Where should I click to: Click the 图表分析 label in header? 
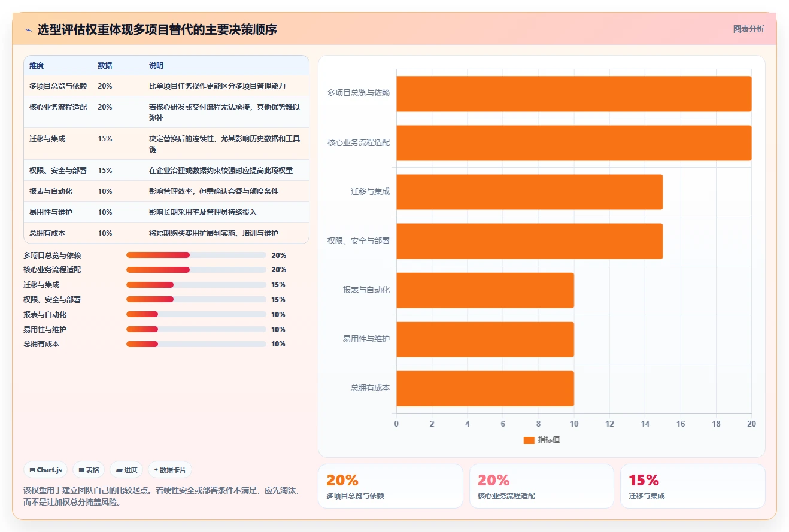click(748, 29)
